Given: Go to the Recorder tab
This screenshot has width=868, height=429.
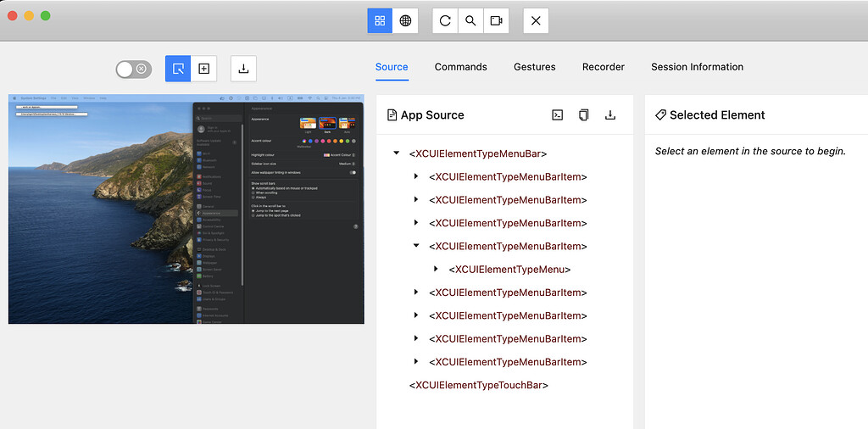Looking at the screenshot, I should tap(604, 67).
